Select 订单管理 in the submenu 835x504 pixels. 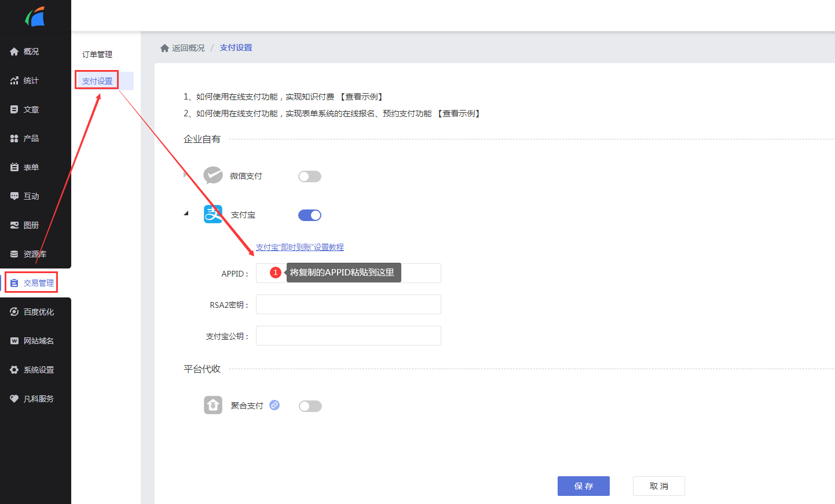tap(97, 54)
